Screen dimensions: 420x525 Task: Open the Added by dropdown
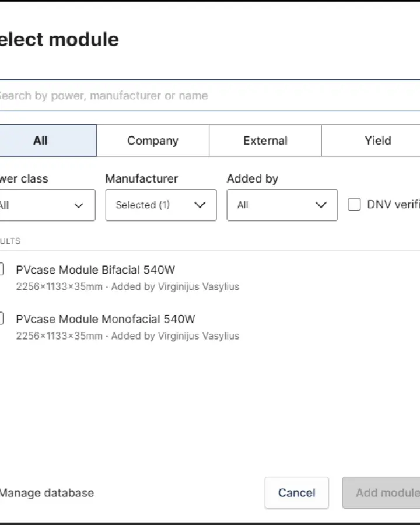282,205
